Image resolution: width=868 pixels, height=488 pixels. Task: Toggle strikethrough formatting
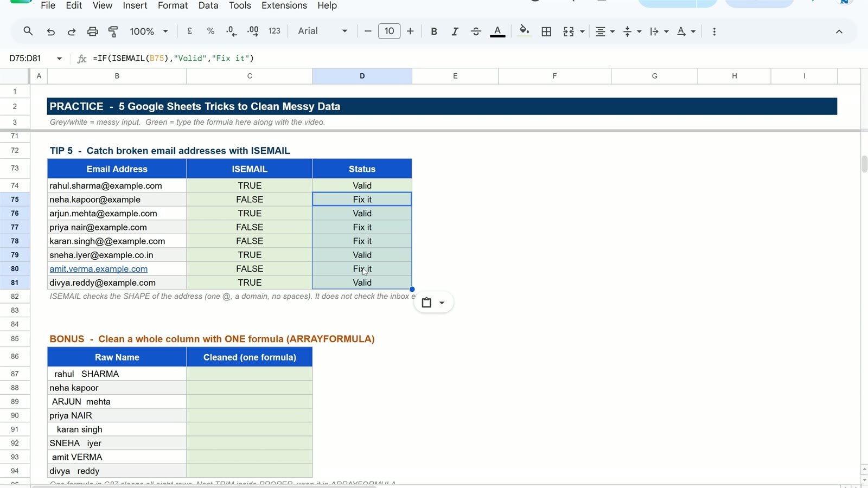(476, 31)
